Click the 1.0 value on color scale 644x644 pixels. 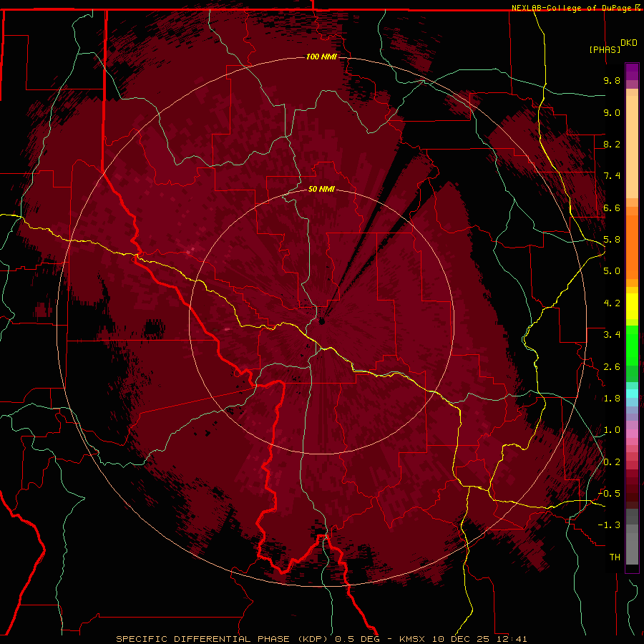coord(612,430)
